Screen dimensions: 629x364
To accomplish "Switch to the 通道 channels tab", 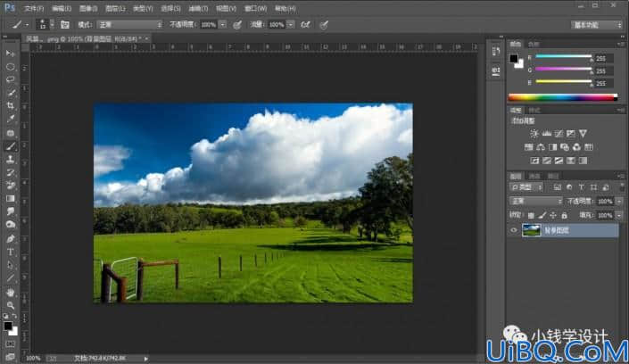I will coord(534,176).
